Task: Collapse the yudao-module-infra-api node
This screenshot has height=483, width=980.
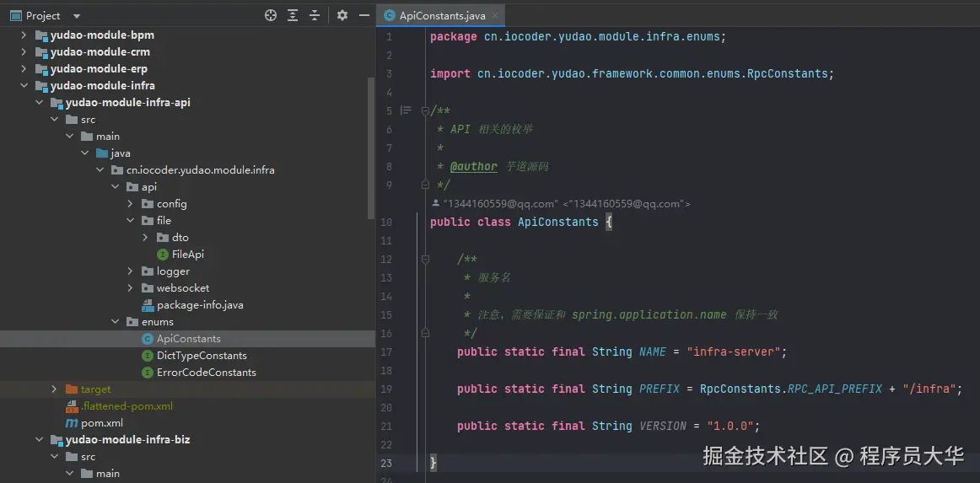Action: tap(39, 103)
